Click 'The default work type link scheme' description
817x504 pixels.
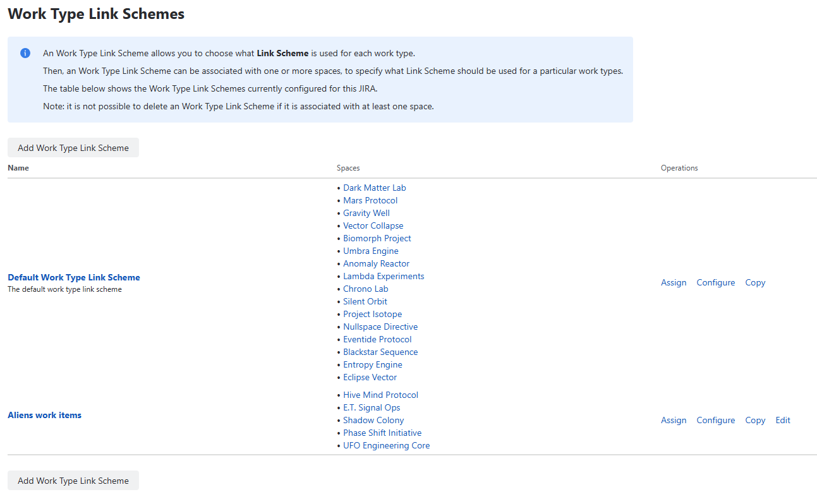pyautogui.click(x=64, y=289)
